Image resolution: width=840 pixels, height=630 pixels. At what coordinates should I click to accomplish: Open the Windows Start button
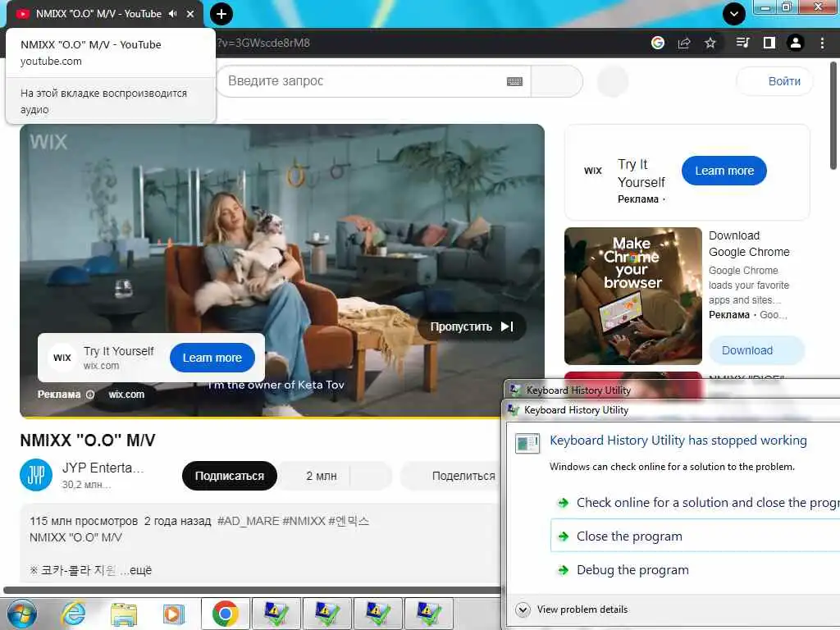(22, 613)
